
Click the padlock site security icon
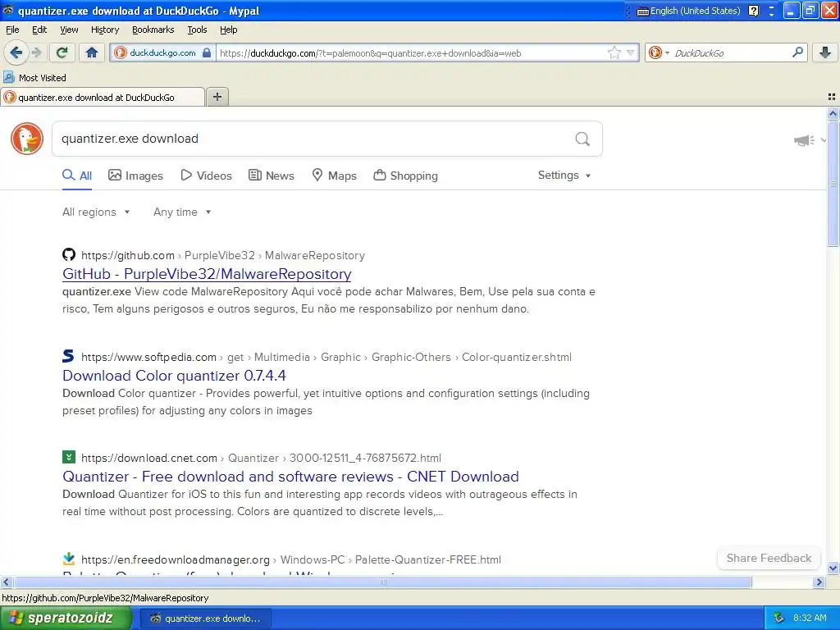point(207,52)
